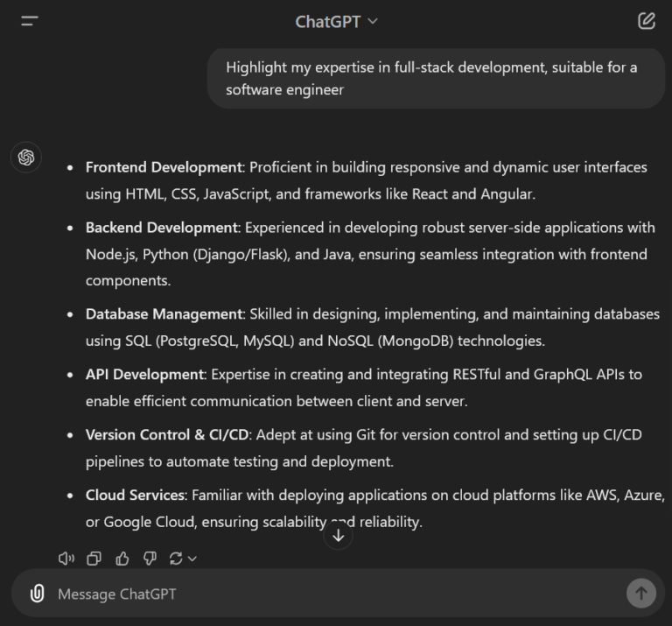Screen dimensions: 672x626
Task: Click the read aloud speaker icon
Action: [66, 558]
